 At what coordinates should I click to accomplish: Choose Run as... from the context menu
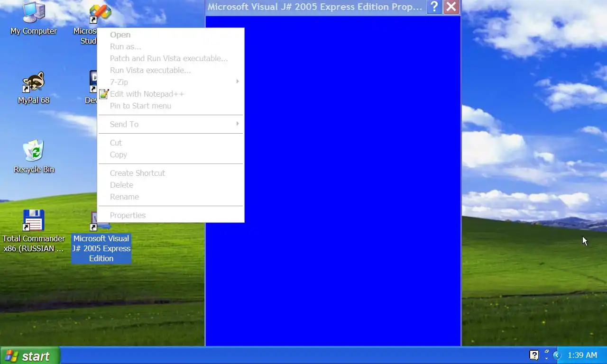(x=171, y=46)
